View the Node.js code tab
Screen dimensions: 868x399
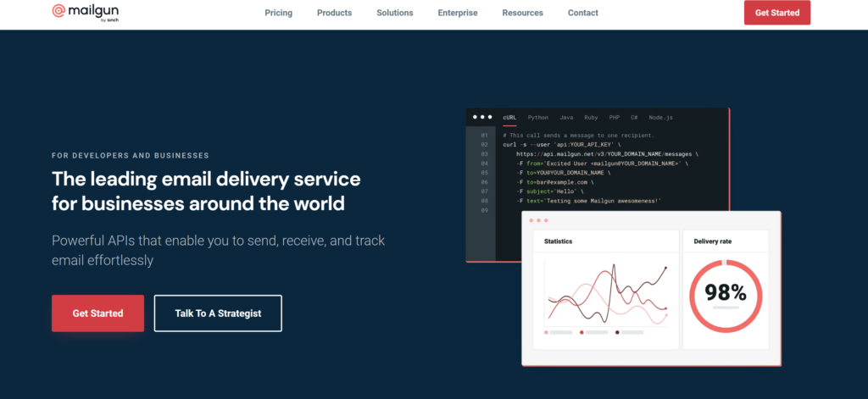(x=660, y=118)
